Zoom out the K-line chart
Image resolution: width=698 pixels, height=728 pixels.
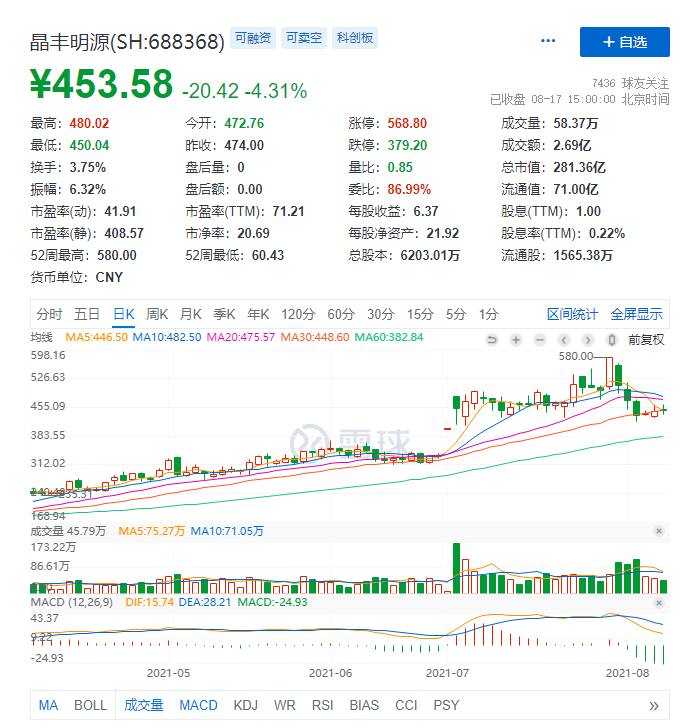point(540,340)
